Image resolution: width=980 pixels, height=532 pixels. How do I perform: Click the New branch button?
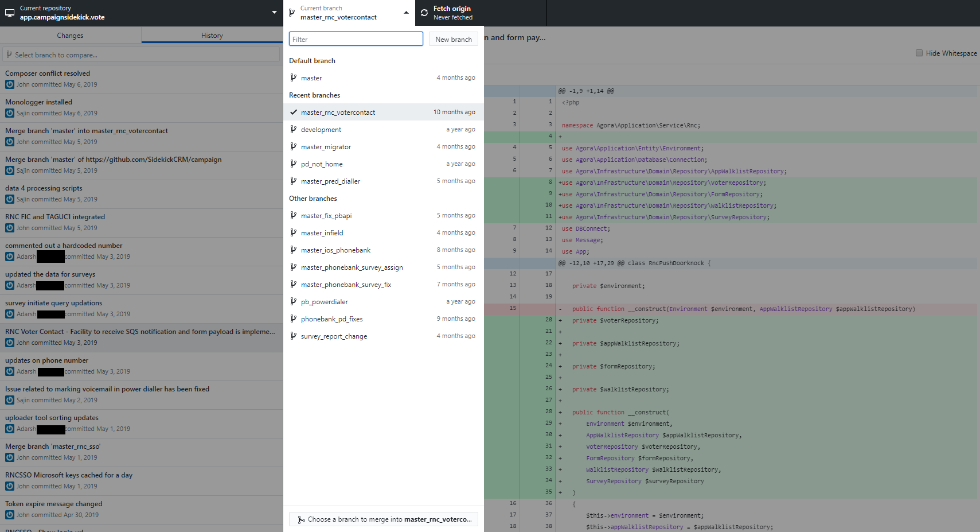(x=453, y=40)
